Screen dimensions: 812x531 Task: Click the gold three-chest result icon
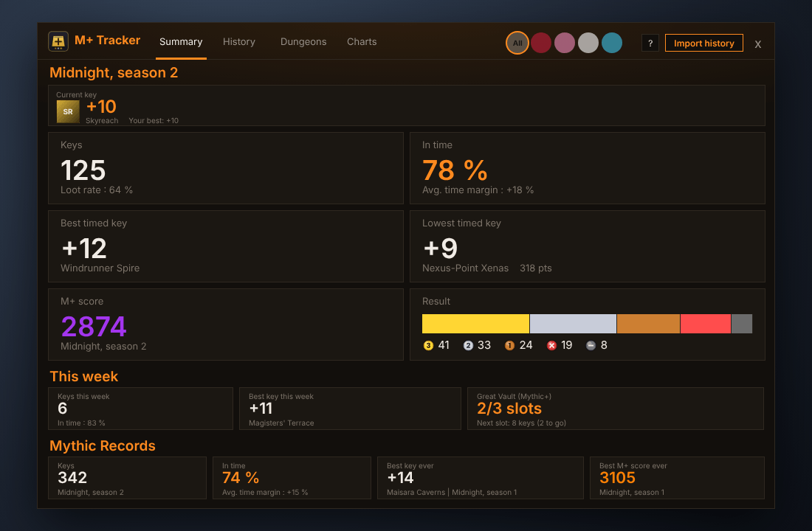(x=428, y=346)
